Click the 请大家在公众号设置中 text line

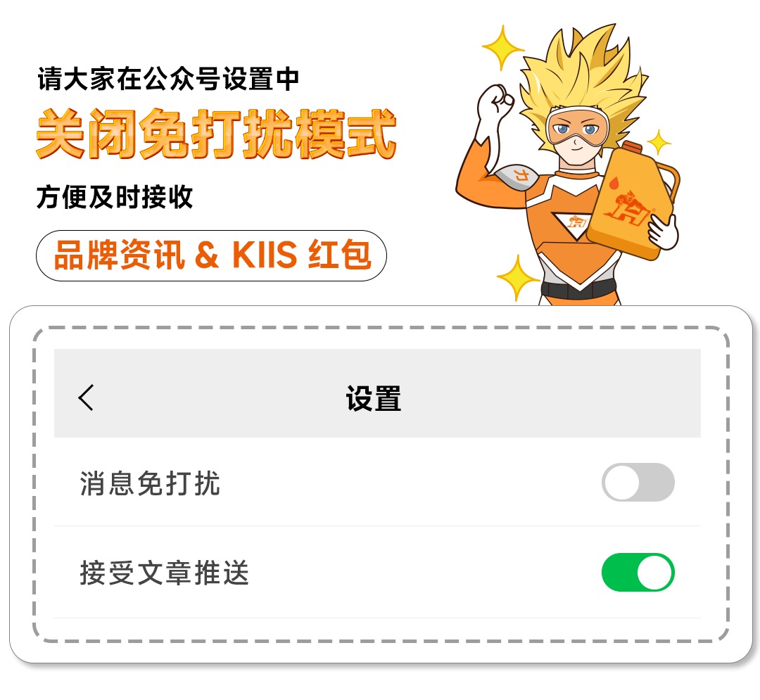pos(168,79)
